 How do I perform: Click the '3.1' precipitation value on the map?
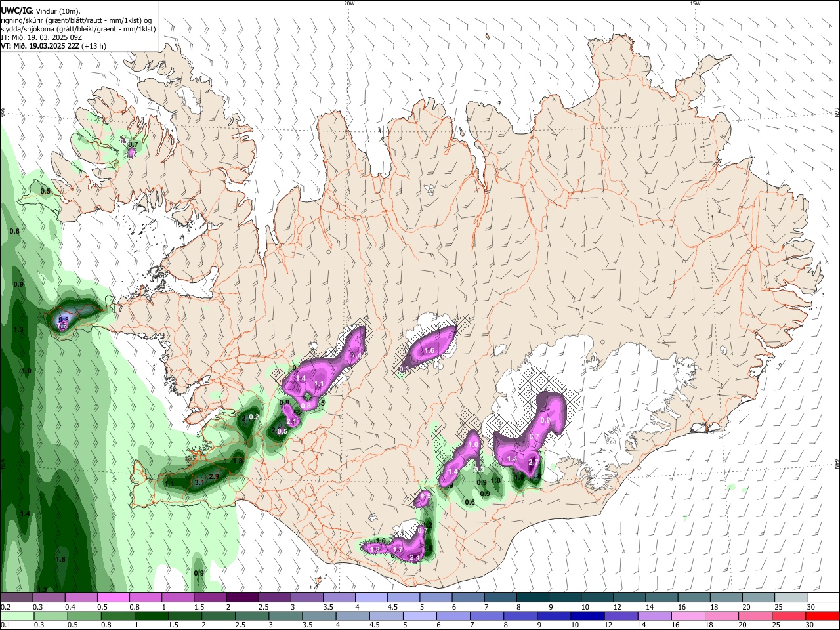(x=200, y=482)
